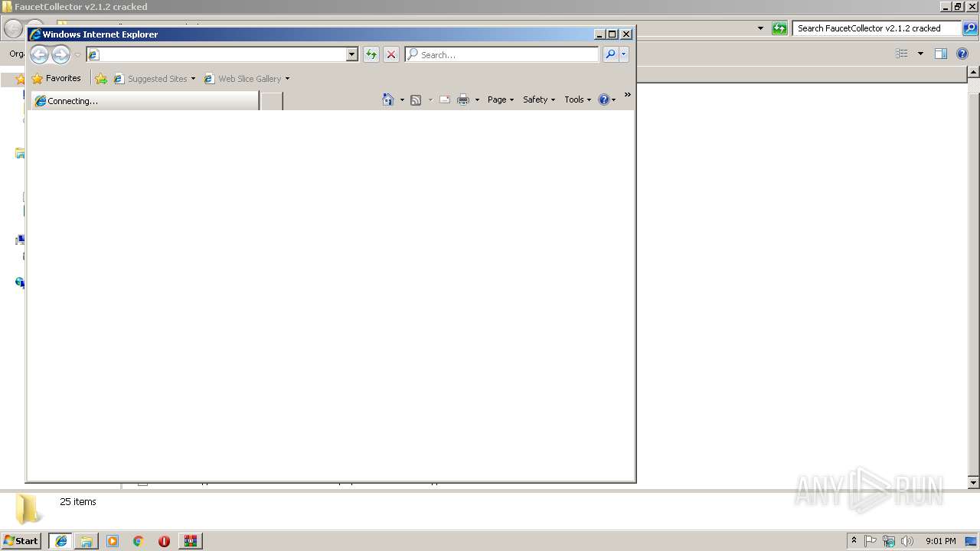980x551 pixels.
Task: Close the Internet Explorer window
Action: [626, 34]
